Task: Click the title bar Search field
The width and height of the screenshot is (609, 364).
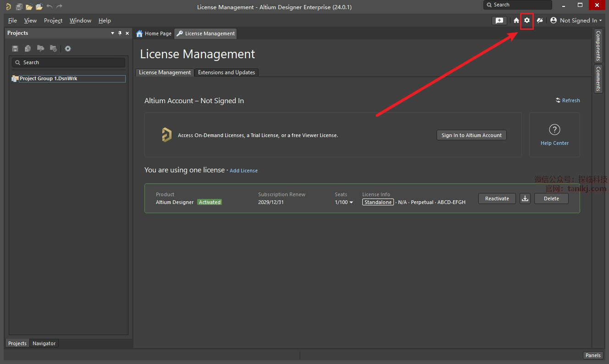Action: (518, 5)
